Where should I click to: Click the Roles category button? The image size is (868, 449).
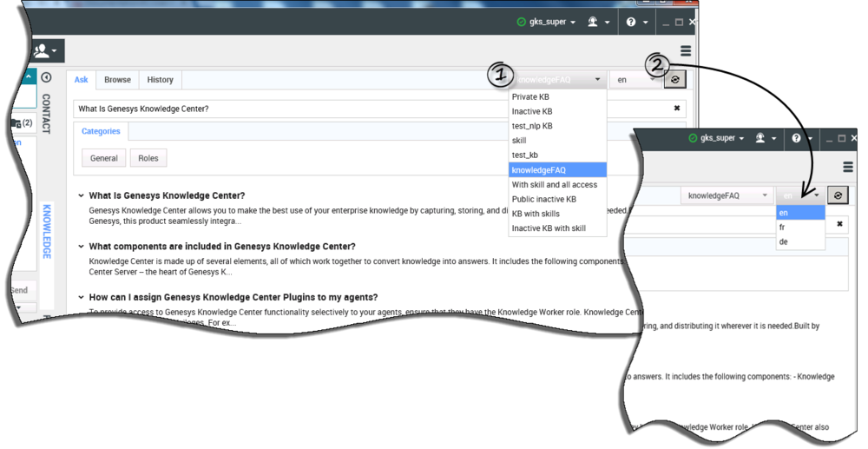(148, 158)
